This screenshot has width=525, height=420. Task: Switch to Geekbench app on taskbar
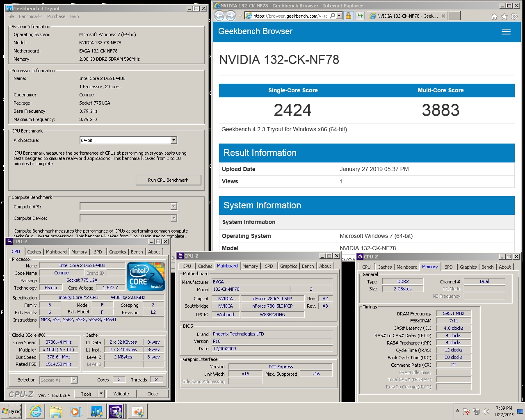(96, 411)
